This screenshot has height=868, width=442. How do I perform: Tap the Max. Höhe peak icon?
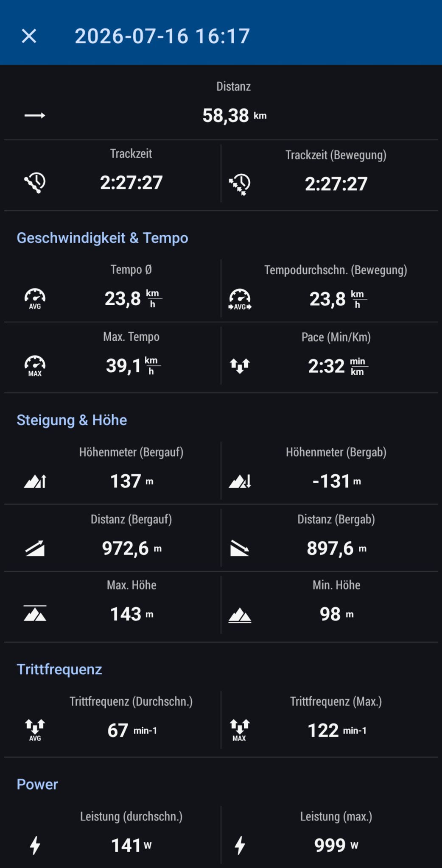35,613
